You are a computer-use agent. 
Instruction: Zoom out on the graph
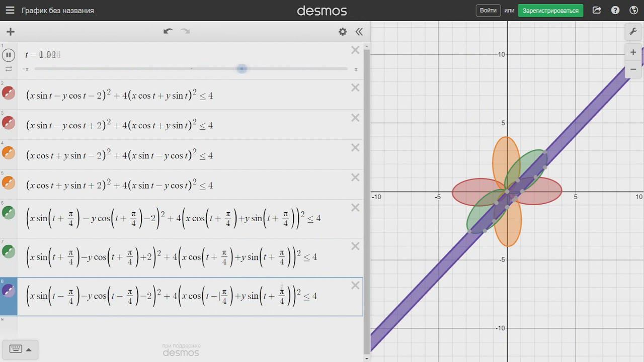click(x=633, y=69)
